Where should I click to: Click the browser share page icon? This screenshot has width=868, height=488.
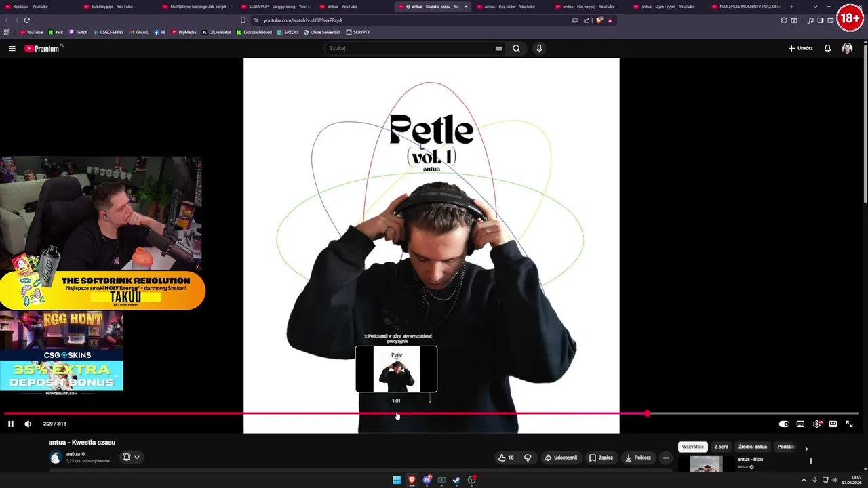587,20
